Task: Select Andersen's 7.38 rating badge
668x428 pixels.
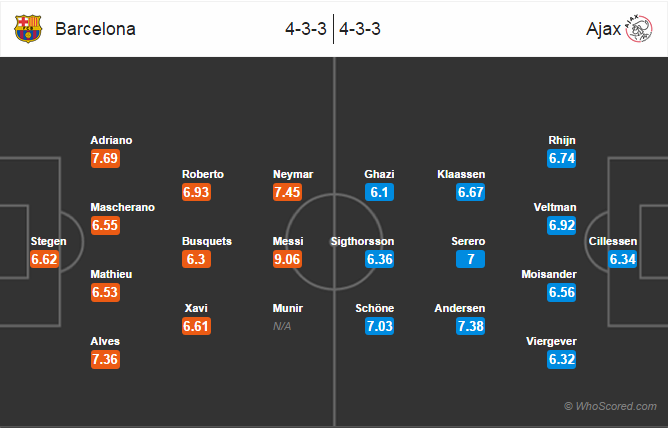Action: (470, 326)
